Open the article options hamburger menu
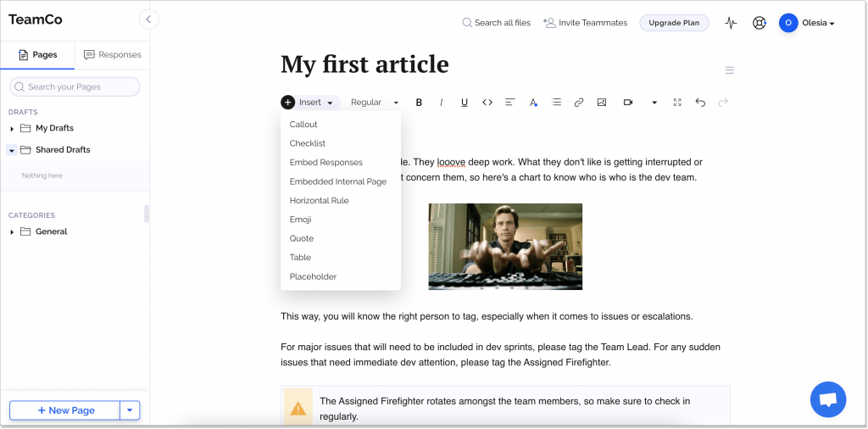The width and height of the screenshot is (868, 429). (730, 70)
